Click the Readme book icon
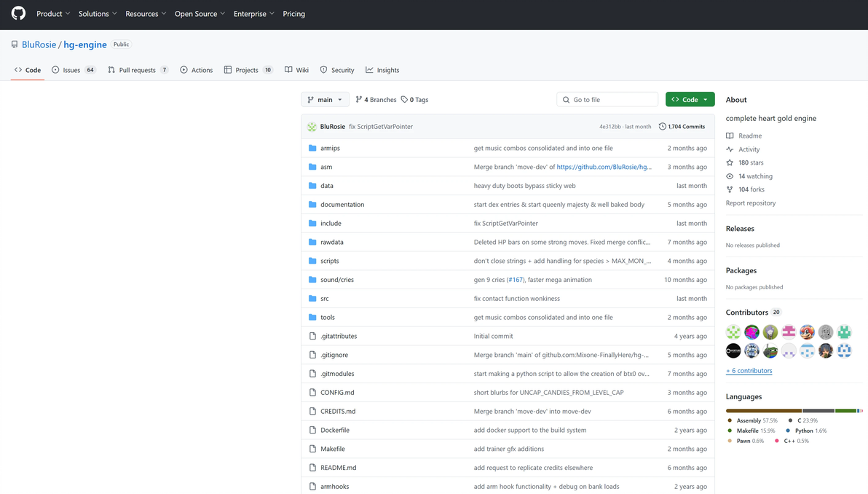 click(x=730, y=136)
